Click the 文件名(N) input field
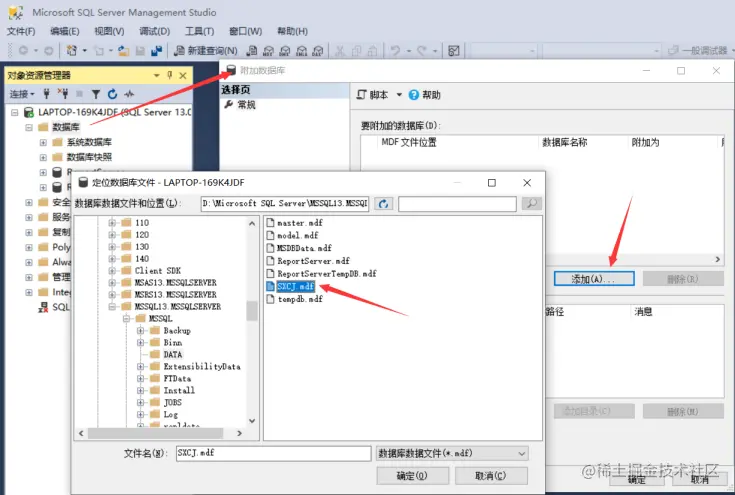Image resolution: width=735 pixels, height=495 pixels. [x=274, y=453]
